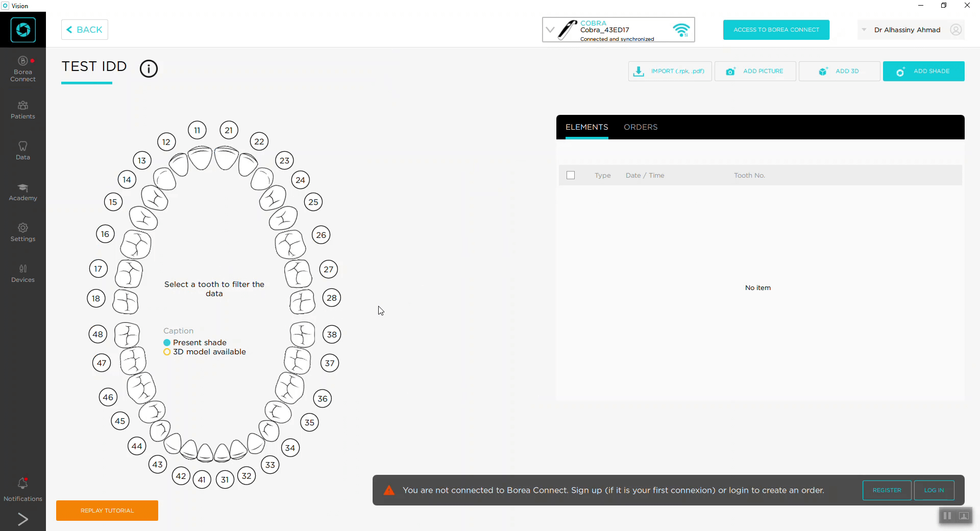Switch to the ORDERS tab
The image size is (980, 531).
click(x=641, y=127)
